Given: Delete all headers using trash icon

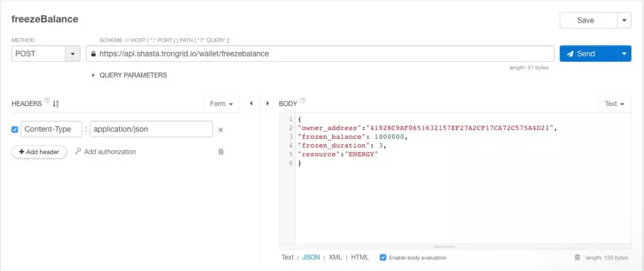Looking at the screenshot, I should click(x=221, y=152).
